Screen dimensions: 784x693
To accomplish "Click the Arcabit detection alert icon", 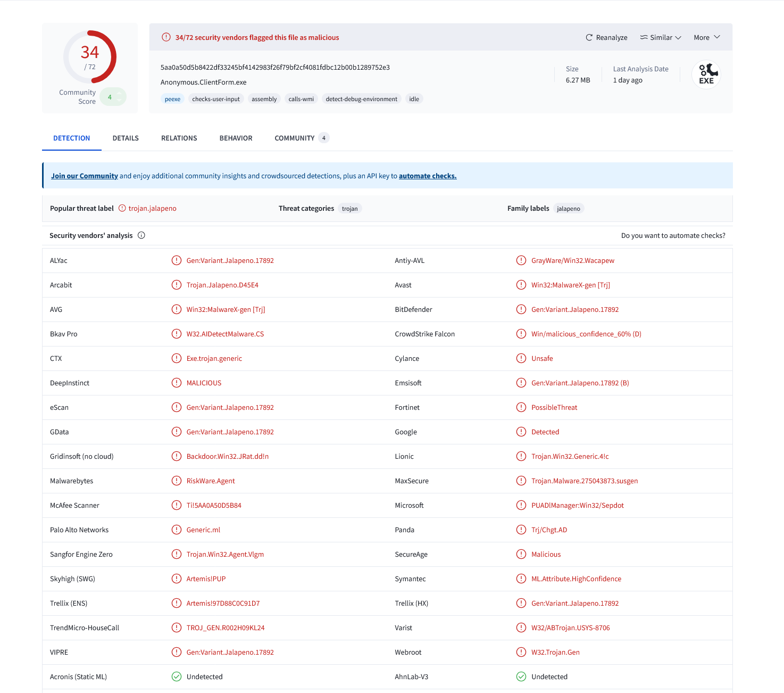I will [177, 285].
